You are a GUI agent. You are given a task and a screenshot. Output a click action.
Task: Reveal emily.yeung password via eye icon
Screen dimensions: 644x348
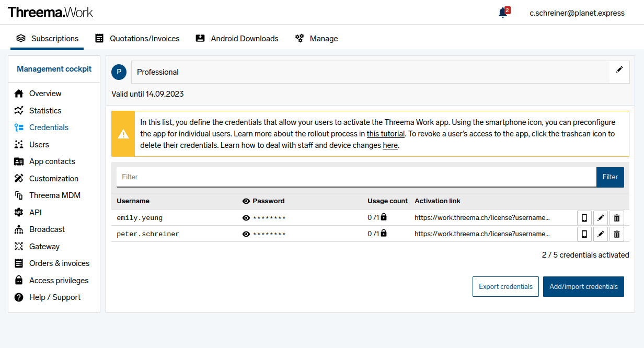pos(246,218)
